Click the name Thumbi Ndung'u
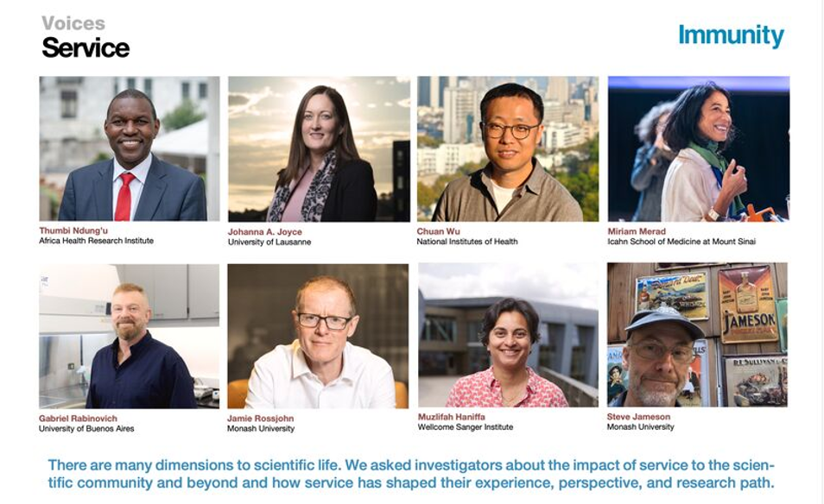This screenshot has height=504, width=824. coord(75,230)
